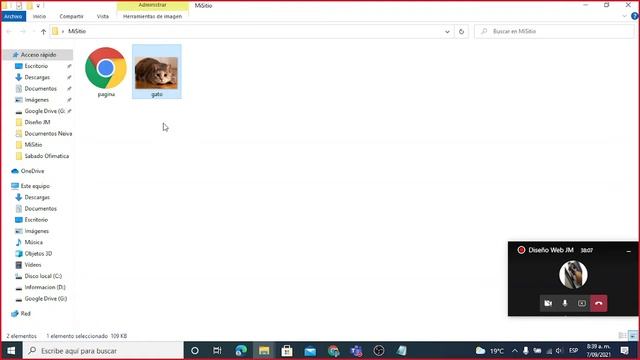Image resolution: width=640 pixels, height=360 pixels.
Task: Select the pagina Chrome HTML file
Action: (x=106, y=72)
